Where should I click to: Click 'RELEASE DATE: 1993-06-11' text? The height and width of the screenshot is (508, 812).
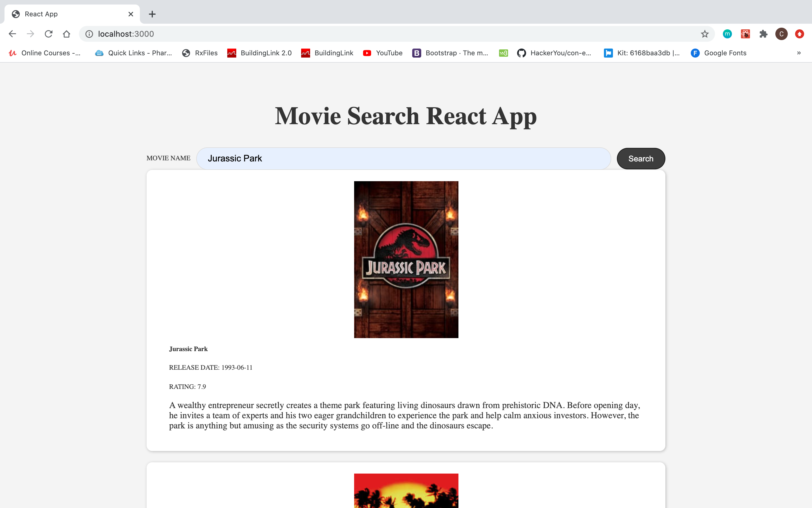click(211, 367)
